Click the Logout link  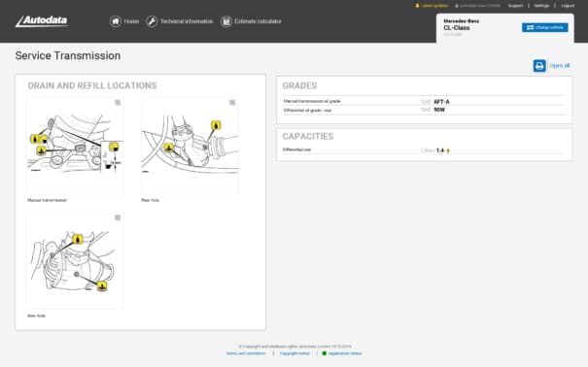(568, 6)
